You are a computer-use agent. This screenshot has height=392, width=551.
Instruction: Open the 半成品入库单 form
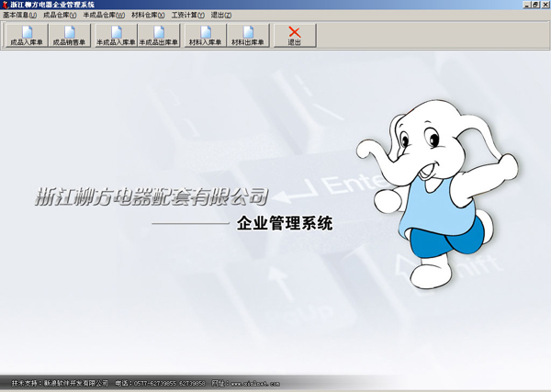click(x=115, y=36)
